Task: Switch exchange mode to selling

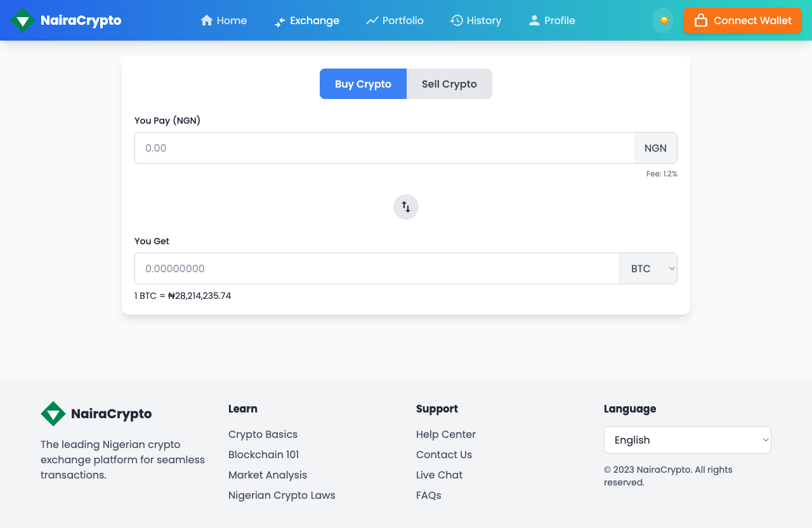Action: tap(449, 83)
